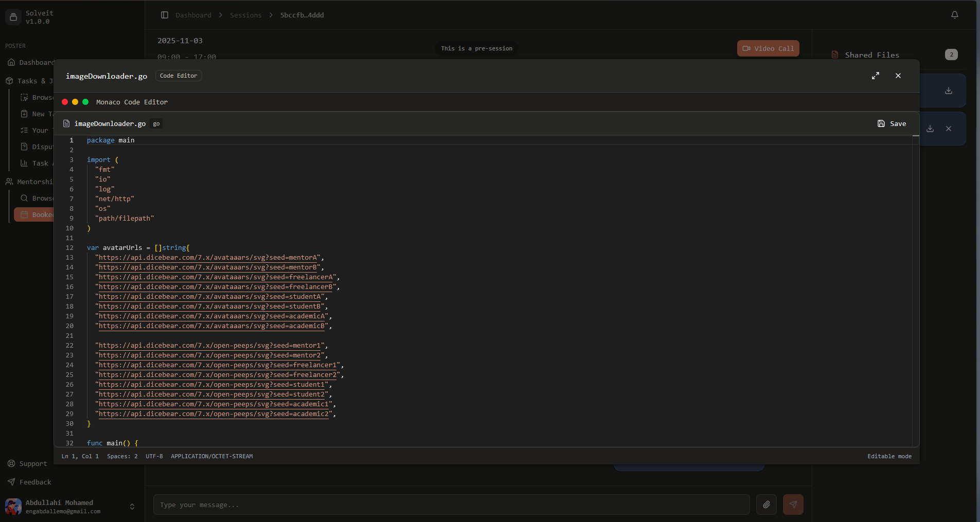980x522 pixels.
Task: Click the Solveit logo icon
Action: (13, 17)
